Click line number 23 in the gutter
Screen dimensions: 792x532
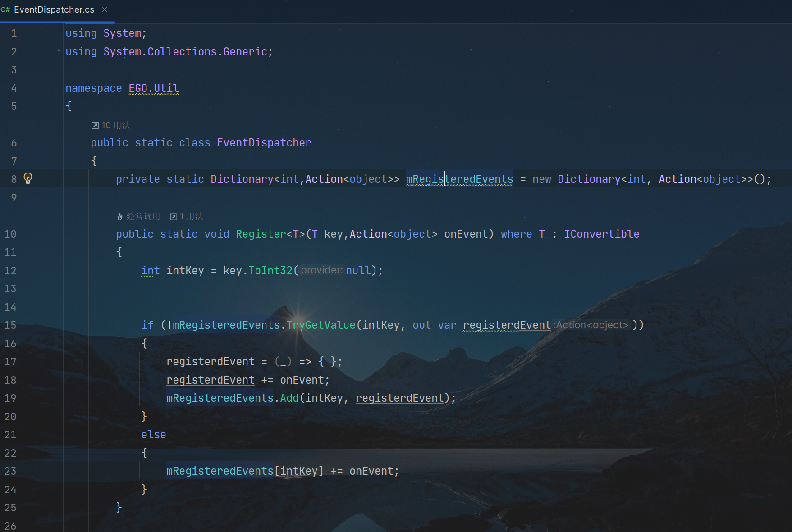[10, 471]
